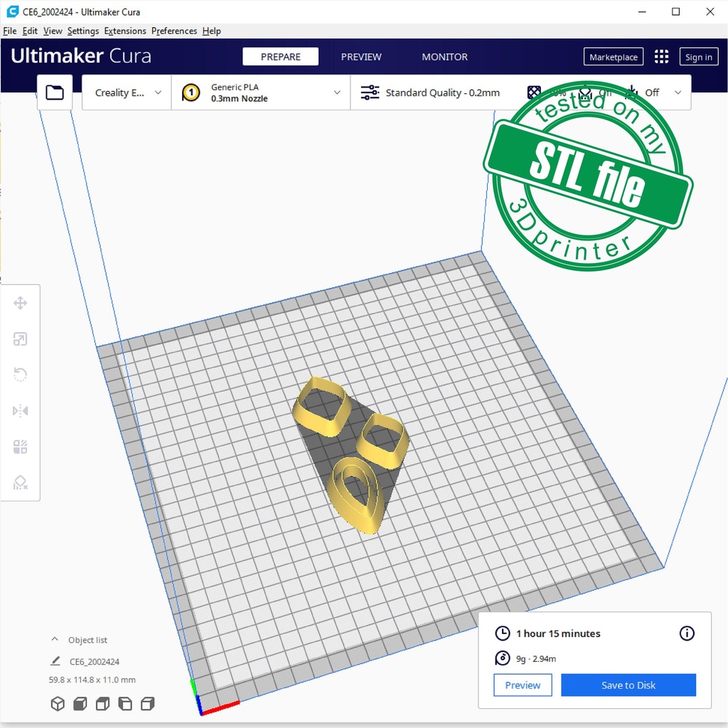Open the Marketplace
This screenshot has width=728, height=728.
[613, 57]
